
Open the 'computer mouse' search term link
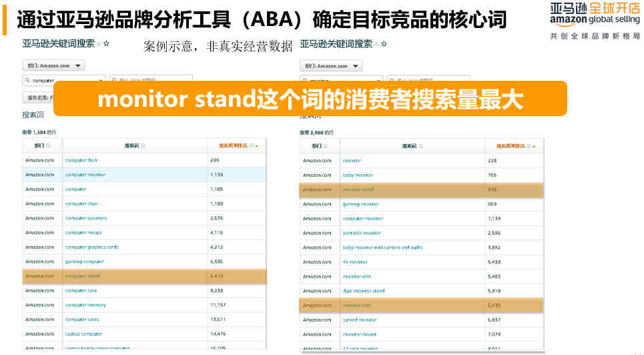[x=83, y=233]
